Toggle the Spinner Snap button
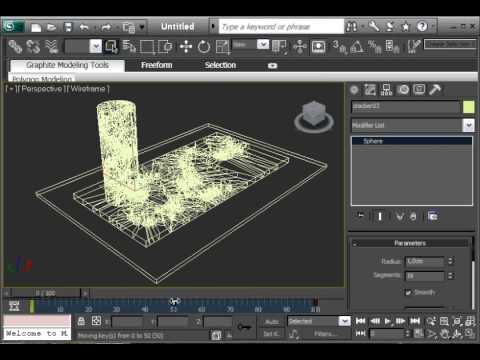Screen dimensions: 480x360 coord(392,47)
